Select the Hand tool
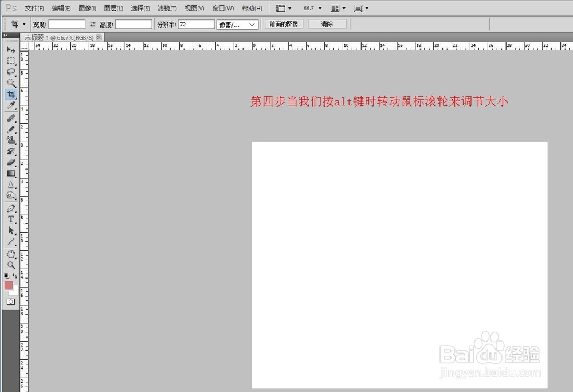This screenshot has height=392, width=573. pyautogui.click(x=11, y=254)
